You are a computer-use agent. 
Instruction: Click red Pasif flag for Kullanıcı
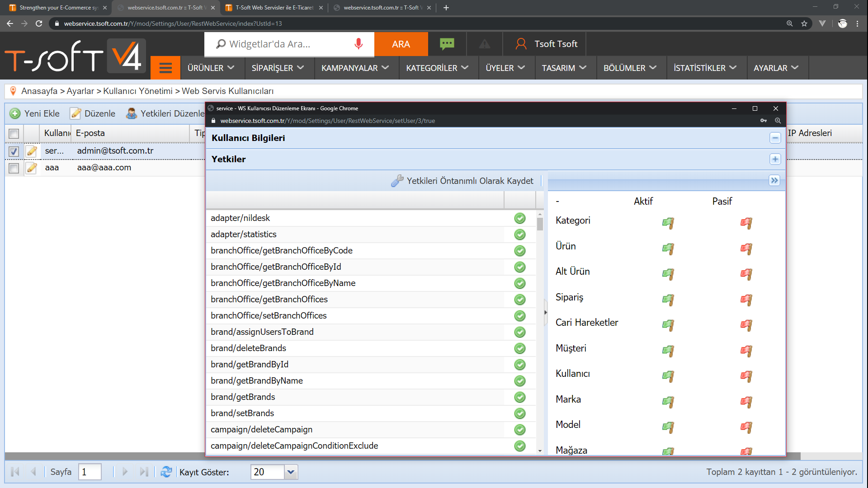click(746, 376)
